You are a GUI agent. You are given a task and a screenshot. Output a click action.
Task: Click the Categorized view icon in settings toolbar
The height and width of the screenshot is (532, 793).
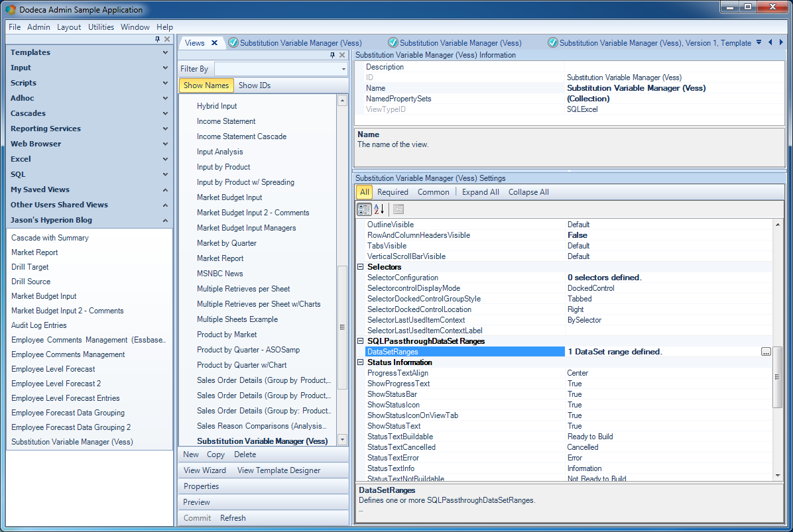pos(363,209)
